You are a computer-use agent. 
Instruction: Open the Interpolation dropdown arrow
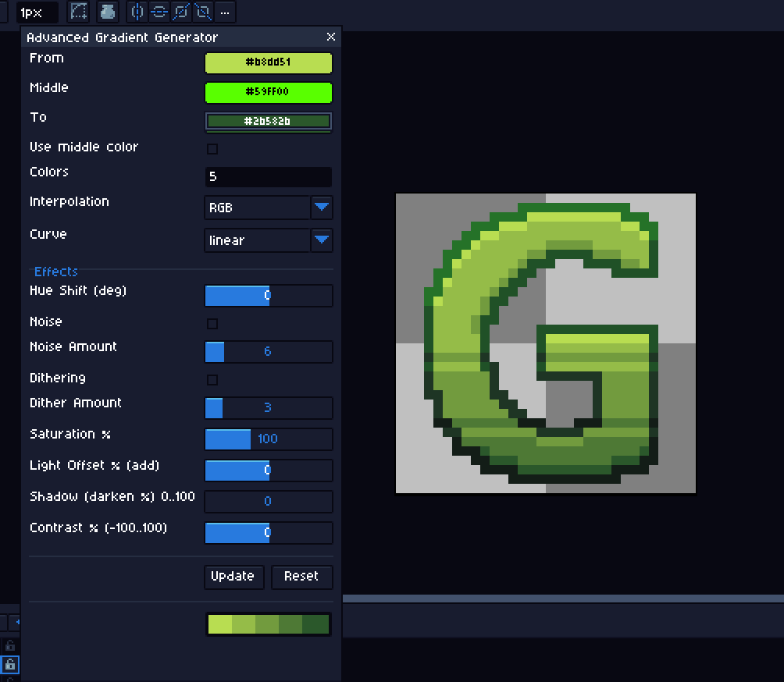(322, 208)
